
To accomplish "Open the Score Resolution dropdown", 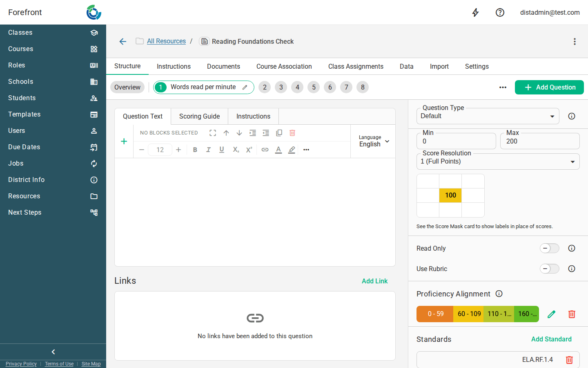I will (498, 162).
